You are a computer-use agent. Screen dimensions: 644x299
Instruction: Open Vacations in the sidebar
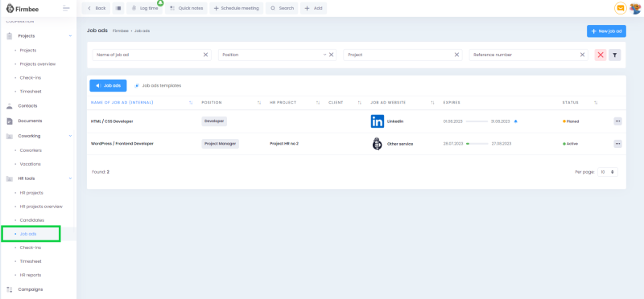pos(30,164)
